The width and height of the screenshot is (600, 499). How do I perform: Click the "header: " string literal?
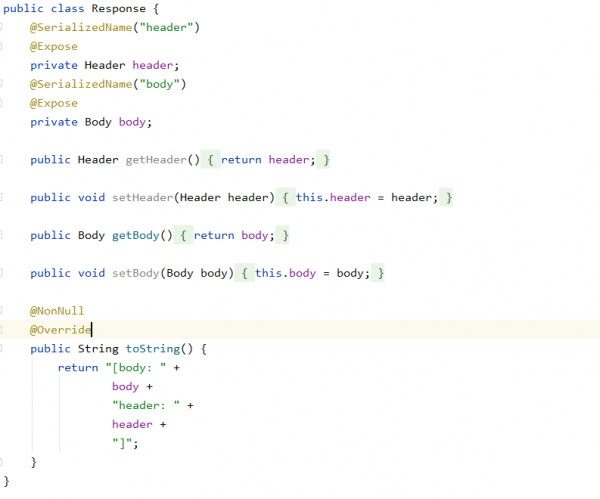pyautogui.click(x=146, y=406)
